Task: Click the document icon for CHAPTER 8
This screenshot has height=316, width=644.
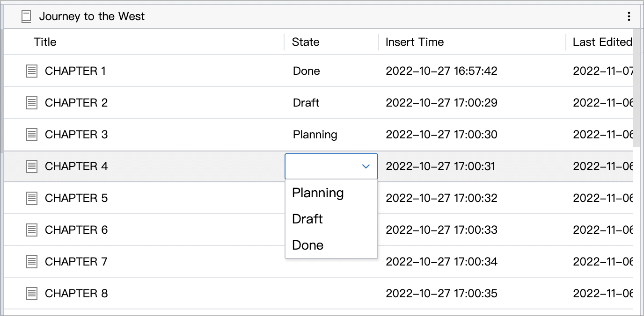Action: coord(31,294)
